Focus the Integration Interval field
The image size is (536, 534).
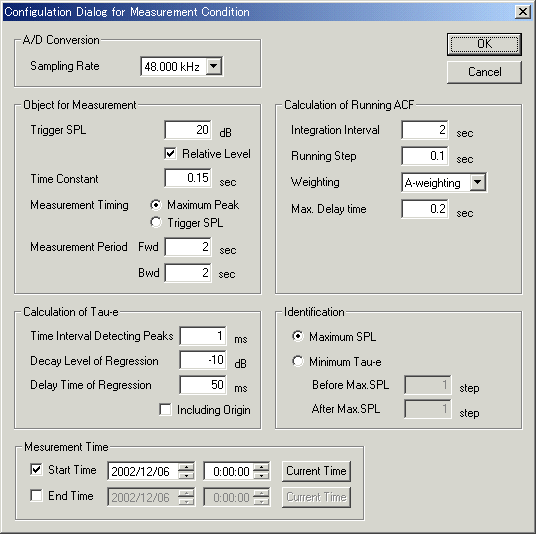pos(425,130)
